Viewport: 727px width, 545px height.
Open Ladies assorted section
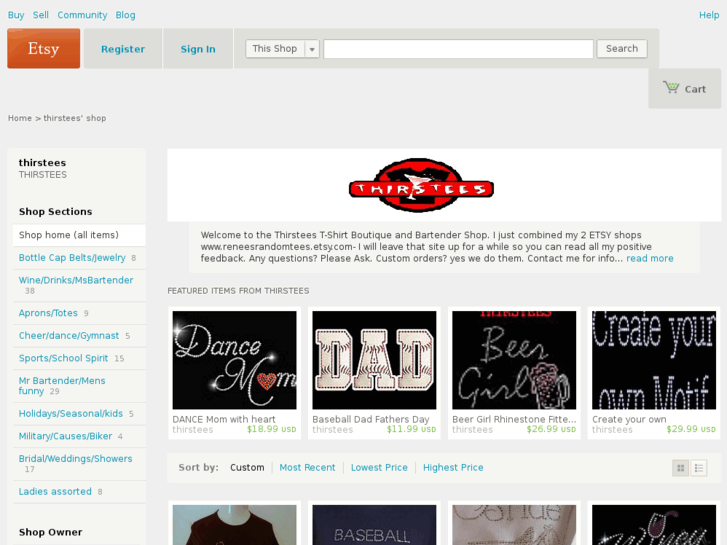pos(55,491)
